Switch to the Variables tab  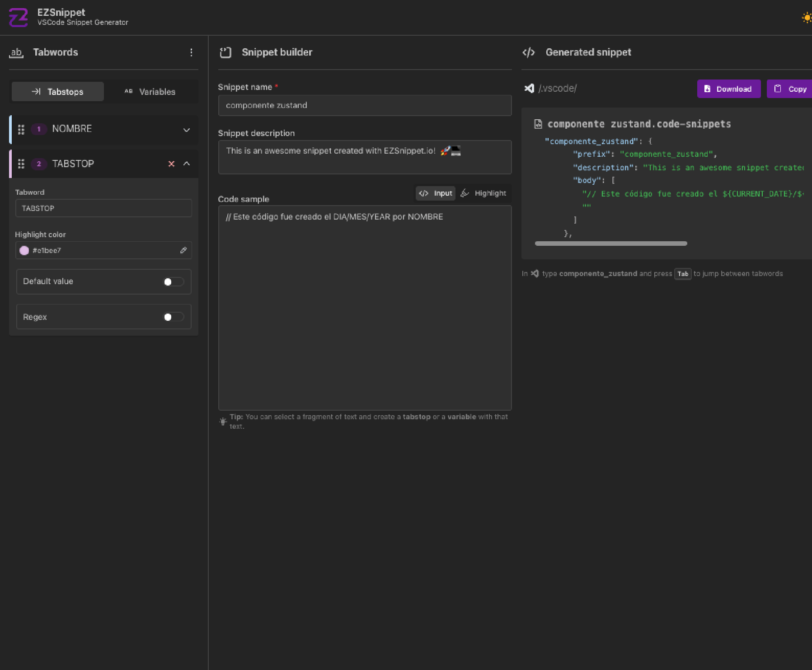(151, 91)
